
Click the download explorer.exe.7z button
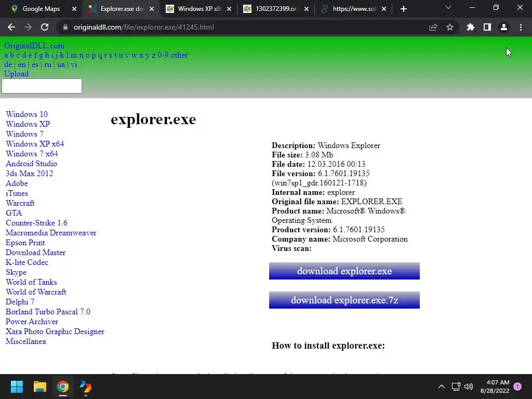tap(344, 300)
